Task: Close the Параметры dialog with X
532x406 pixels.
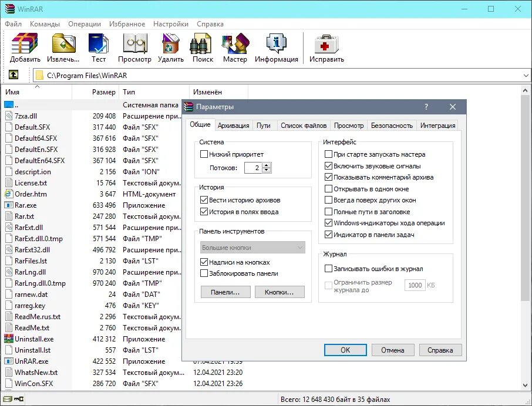Action: 453,107
